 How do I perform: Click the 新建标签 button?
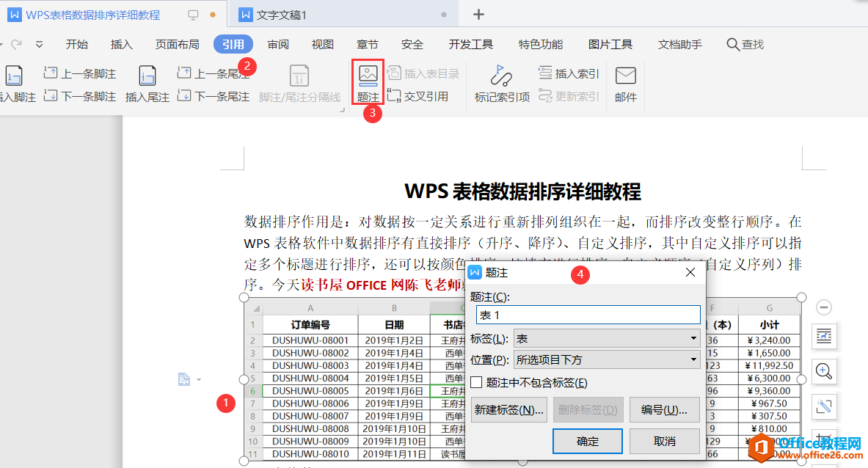click(508, 410)
